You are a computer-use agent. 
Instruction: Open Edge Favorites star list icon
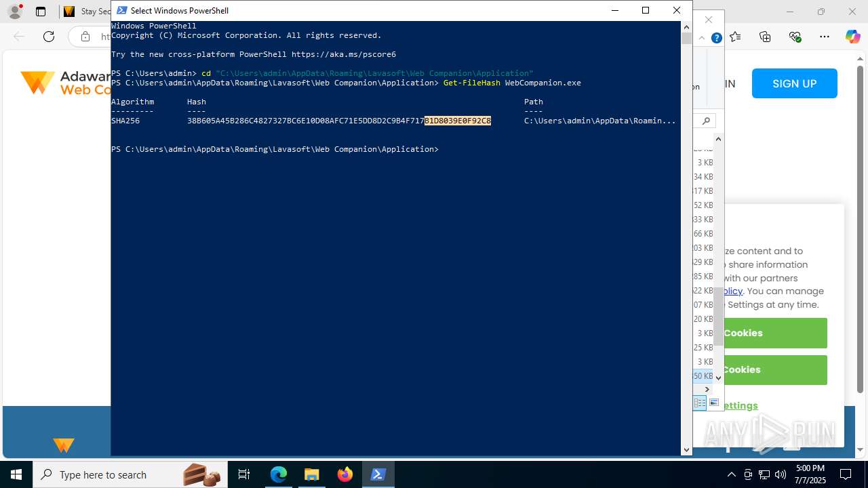pyautogui.click(x=735, y=37)
